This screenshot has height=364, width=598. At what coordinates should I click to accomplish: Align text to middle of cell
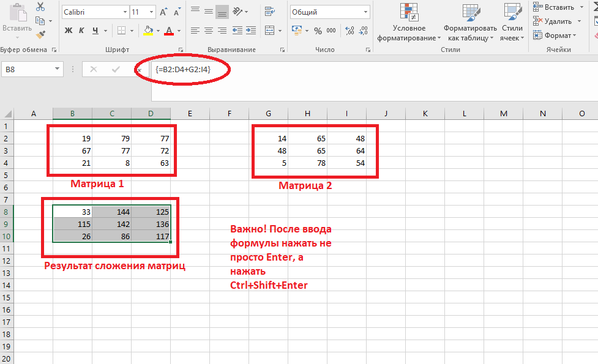point(209,12)
